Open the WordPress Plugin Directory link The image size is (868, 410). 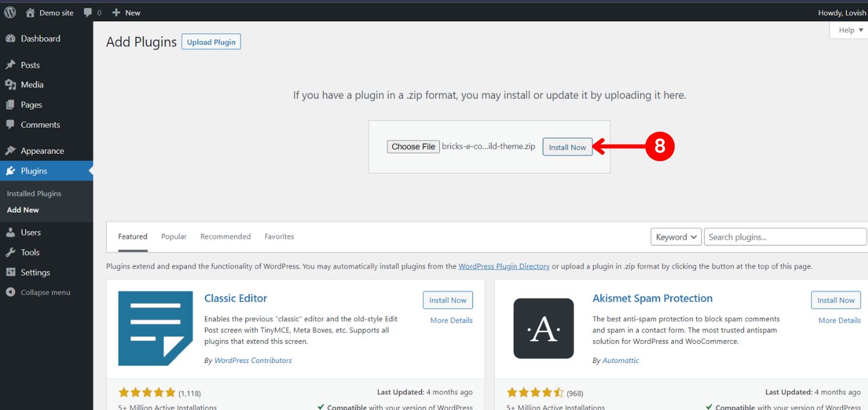coord(504,266)
